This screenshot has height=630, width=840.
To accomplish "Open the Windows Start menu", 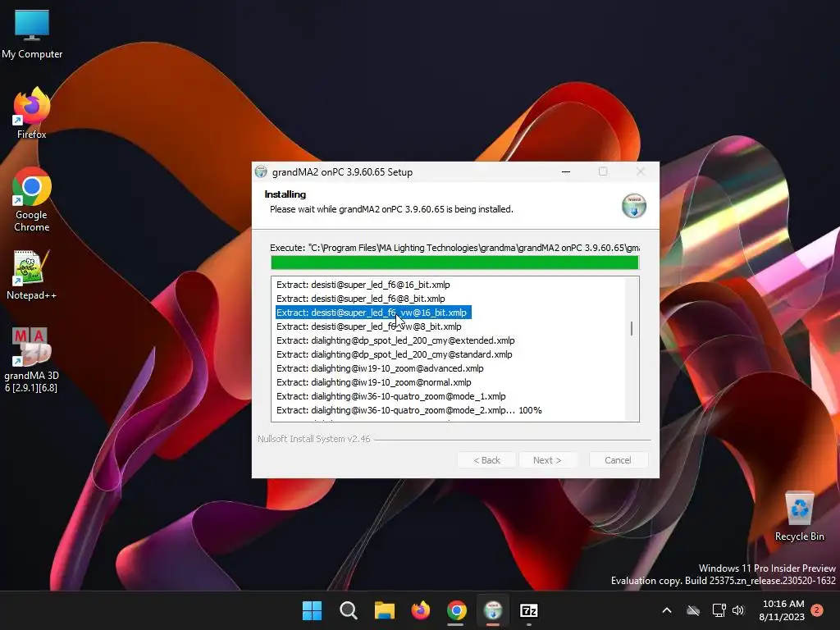I will [312, 610].
